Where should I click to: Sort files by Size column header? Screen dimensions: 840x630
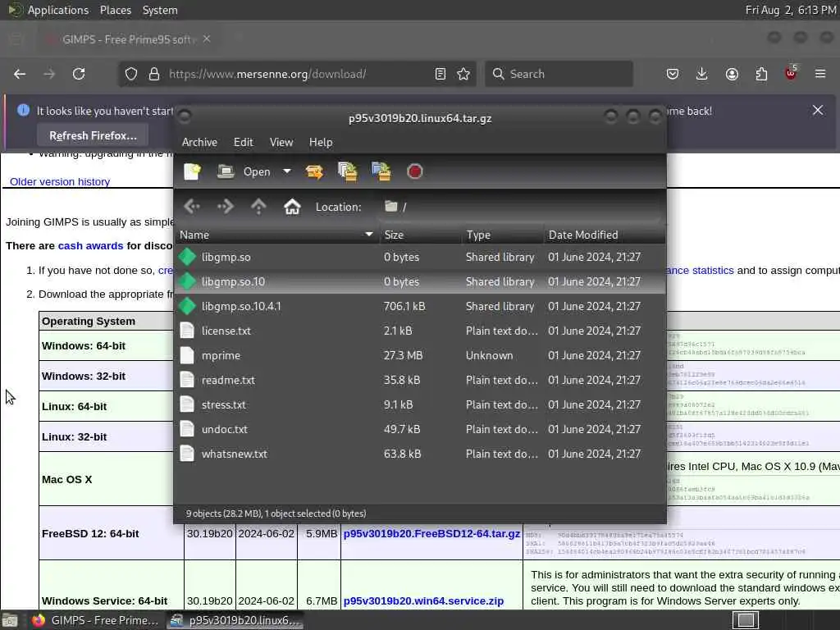click(421, 235)
